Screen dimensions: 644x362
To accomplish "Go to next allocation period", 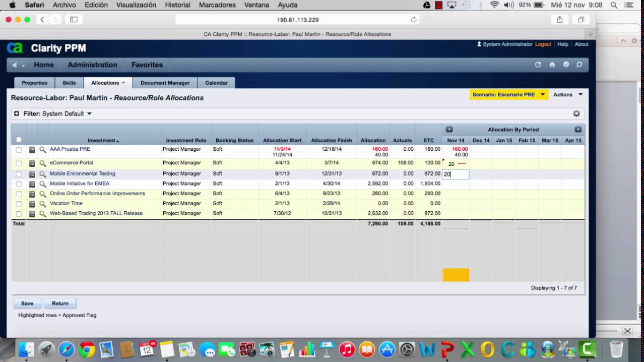I will coord(578,130).
